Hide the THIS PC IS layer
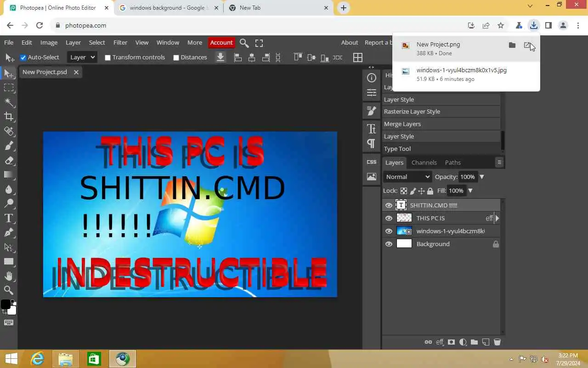The height and width of the screenshot is (368, 588). (389, 218)
